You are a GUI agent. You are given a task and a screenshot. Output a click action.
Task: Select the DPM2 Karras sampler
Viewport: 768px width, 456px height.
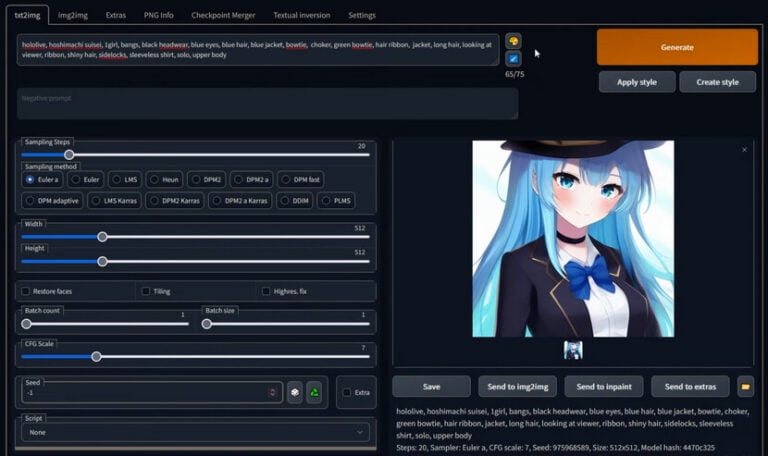175,201
